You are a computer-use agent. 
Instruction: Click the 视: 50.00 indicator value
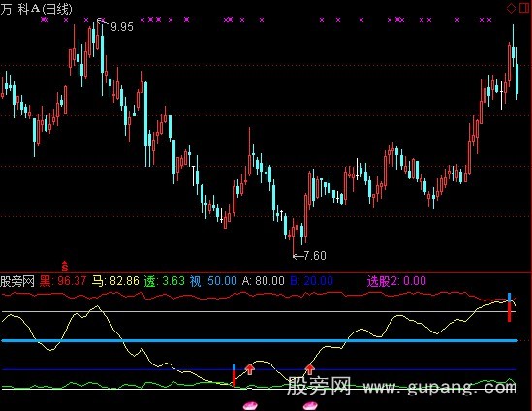[213, 281]
